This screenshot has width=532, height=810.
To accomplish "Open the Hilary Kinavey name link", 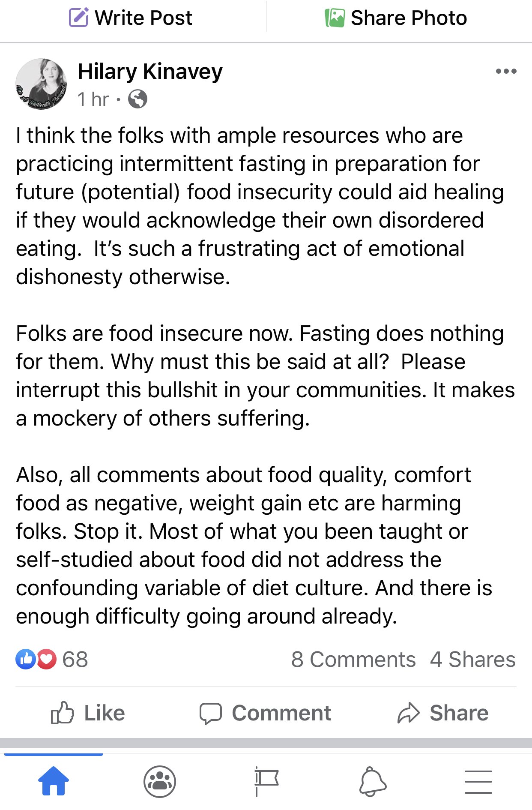I will 150,71.
